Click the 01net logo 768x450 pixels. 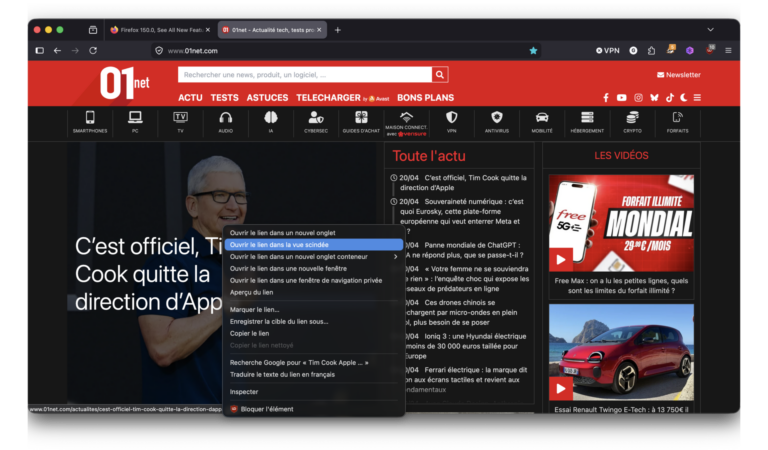tap(124, 83)
